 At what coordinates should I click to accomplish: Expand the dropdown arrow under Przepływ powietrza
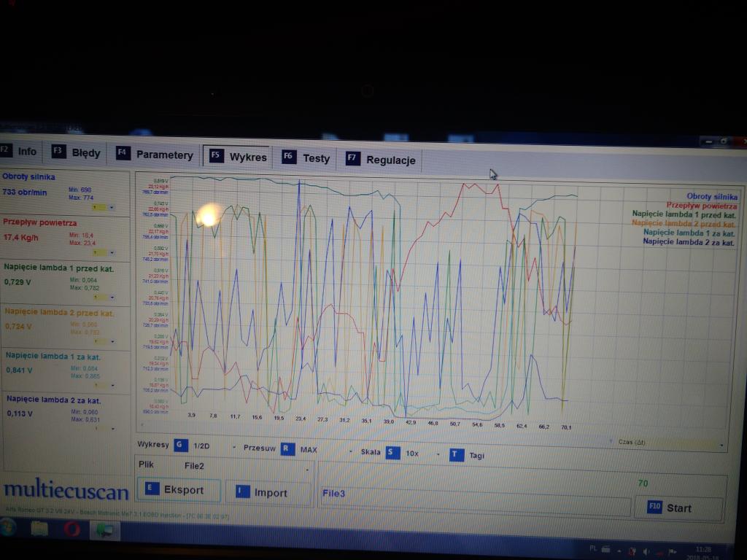(x=112, y=252)
